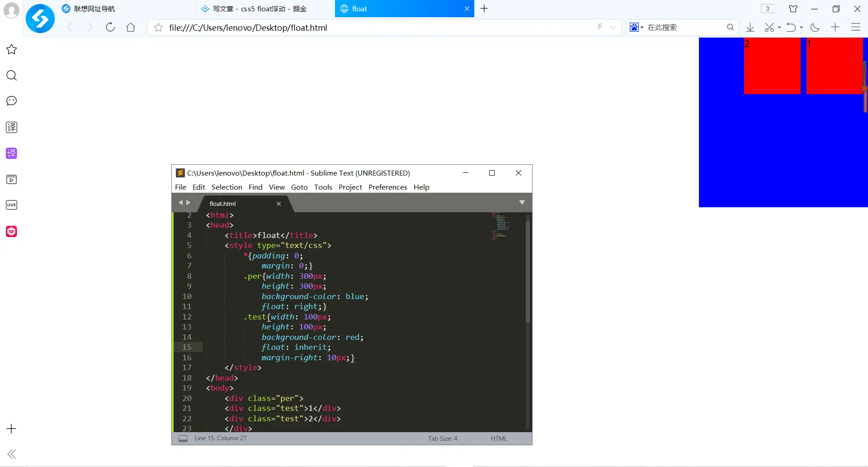The image size is (868, 467).
Task: Add a new sidebar item with plus
Action: coord(12,429)
